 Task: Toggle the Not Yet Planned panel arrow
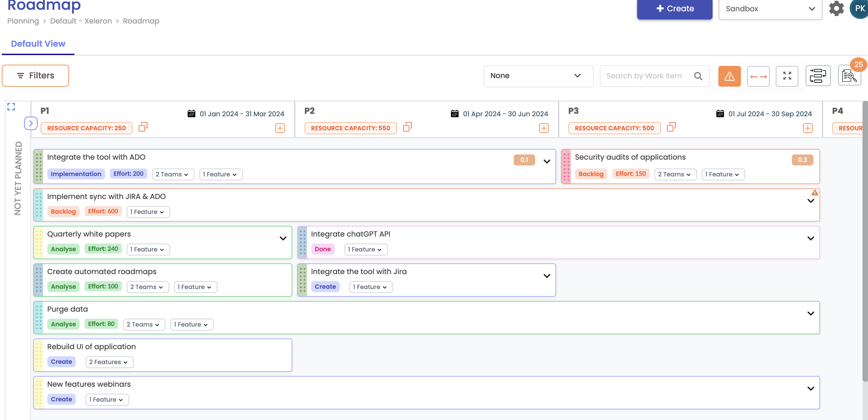(31, 123)
